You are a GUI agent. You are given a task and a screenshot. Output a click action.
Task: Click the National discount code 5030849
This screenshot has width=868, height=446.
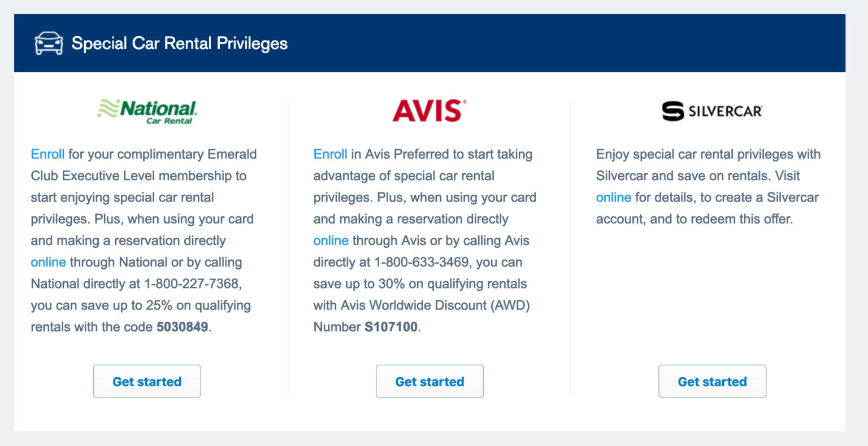pyautogui.click(x=183, y=326)
